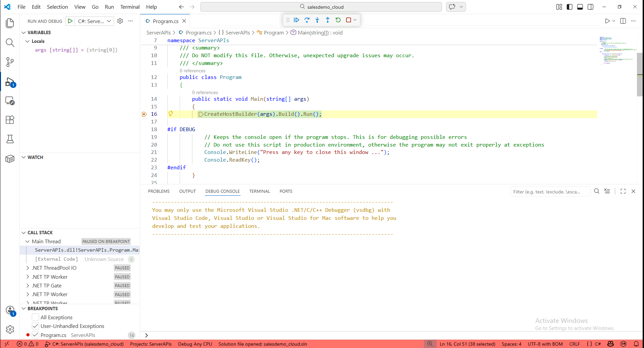644x348 pixels.
Task: Open launch.json with the gear icon
Action: pos(120,21)
